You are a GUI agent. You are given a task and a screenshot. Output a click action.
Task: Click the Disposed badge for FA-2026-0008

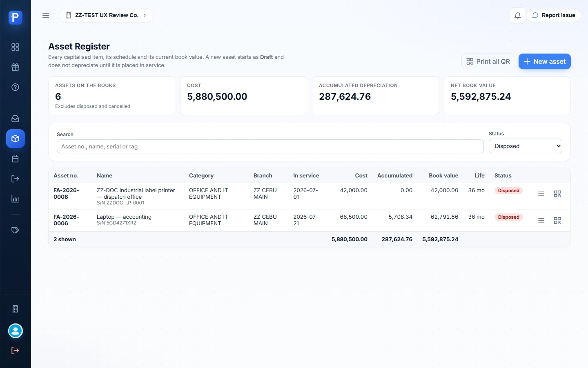tap(509, 191)
